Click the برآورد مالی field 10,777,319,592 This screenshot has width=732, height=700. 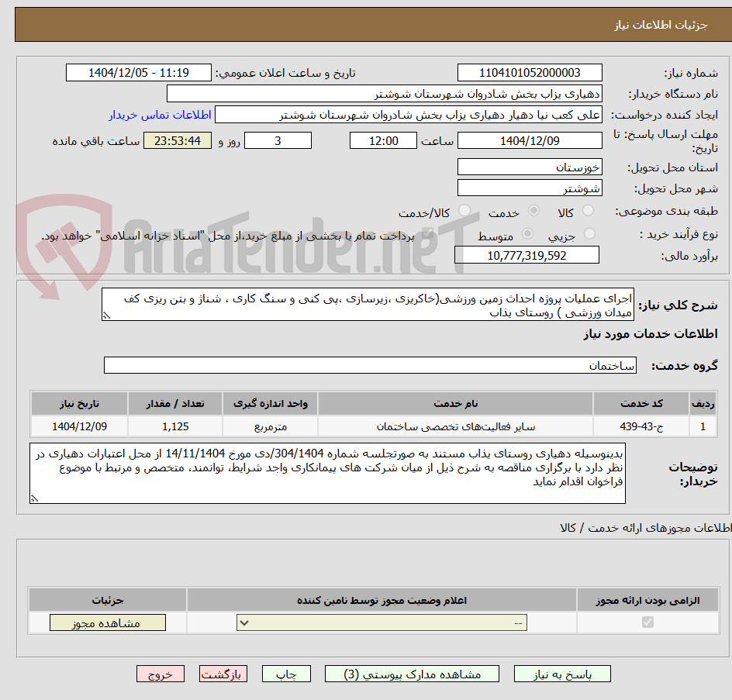pyautogui.click(x=527, y=255)
